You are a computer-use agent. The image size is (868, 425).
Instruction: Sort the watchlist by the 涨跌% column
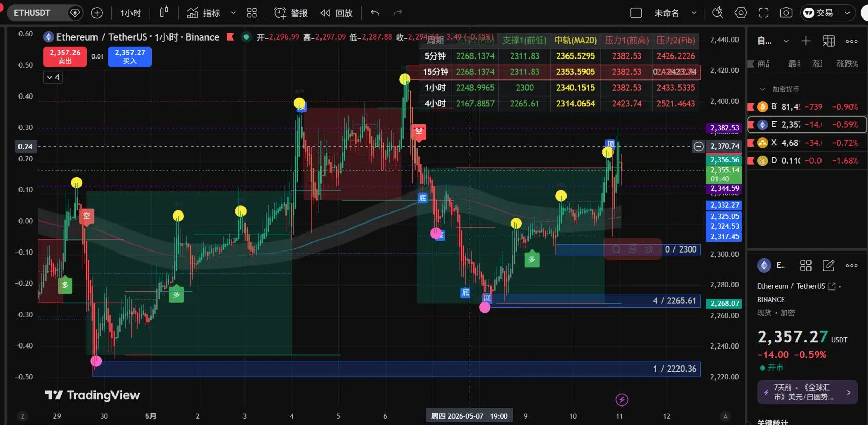click(x=847, y=64)
